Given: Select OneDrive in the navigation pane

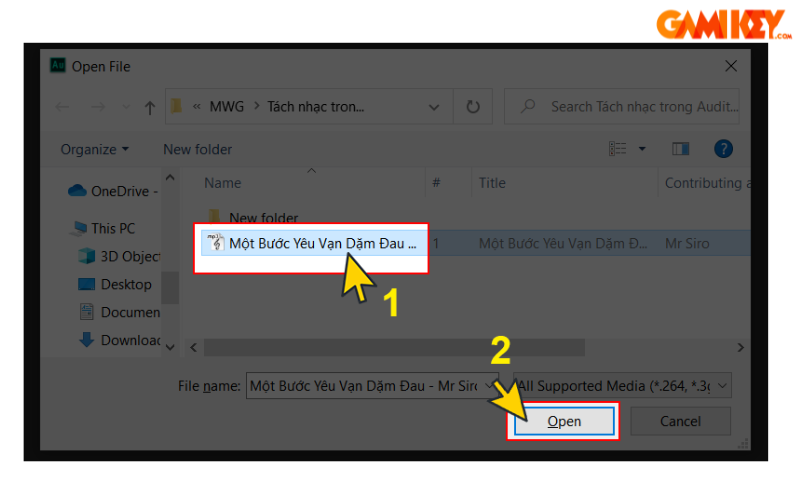Looking at the screenshot, I should (x=118, y=191).
